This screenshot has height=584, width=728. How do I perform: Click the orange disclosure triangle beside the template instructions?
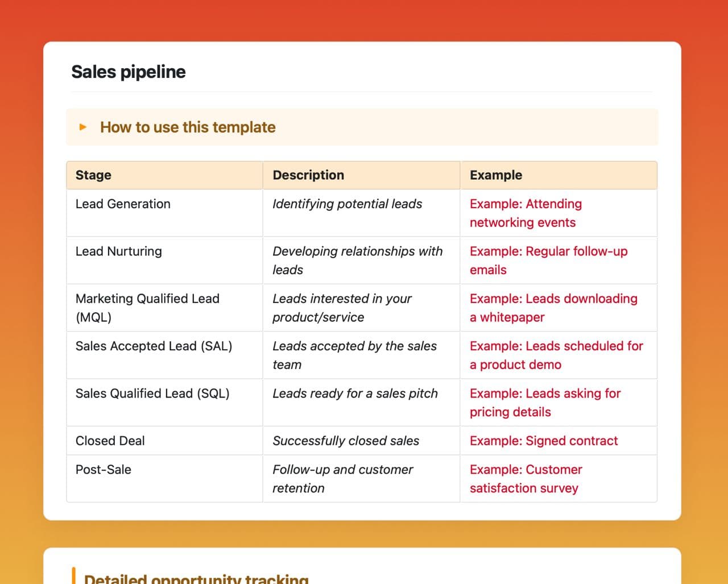pos(83,127)
